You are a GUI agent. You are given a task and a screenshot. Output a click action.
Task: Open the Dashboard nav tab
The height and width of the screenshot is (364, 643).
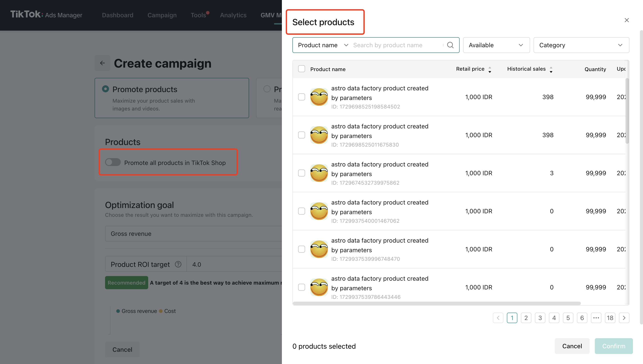pyautogui.click(x=118, y=15)
